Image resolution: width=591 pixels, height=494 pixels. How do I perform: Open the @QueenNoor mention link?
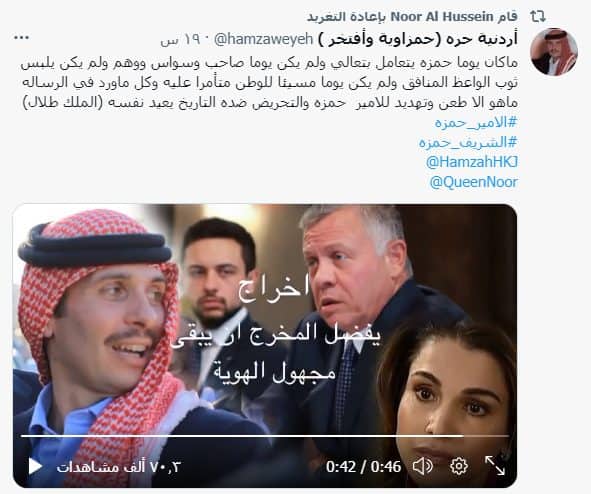pos(473,182)
